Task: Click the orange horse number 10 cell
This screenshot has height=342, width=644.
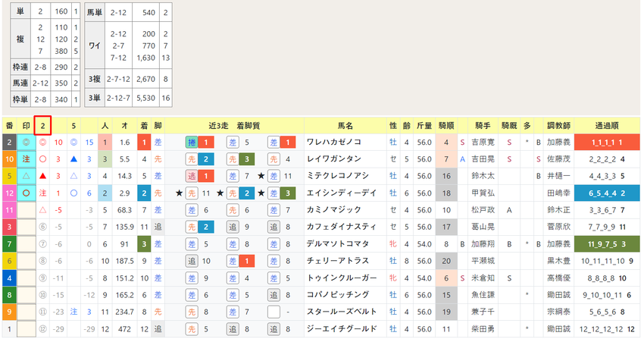Action: pos(9,159)
